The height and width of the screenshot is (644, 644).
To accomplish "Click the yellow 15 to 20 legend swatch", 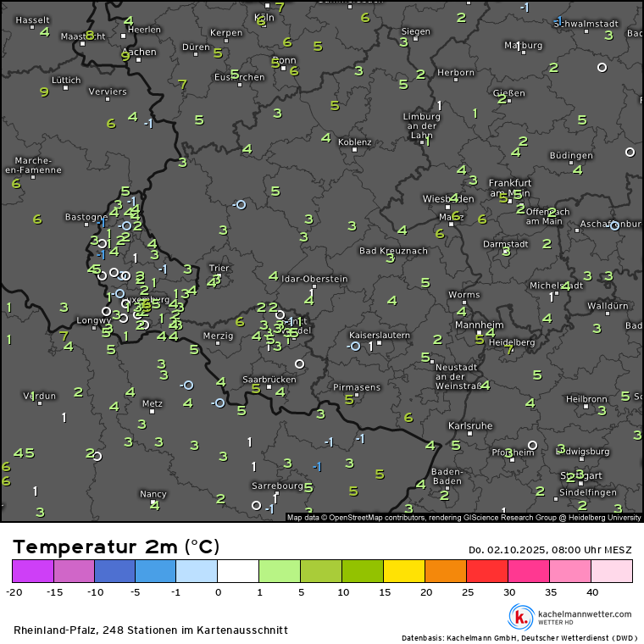I will point(404,571).
